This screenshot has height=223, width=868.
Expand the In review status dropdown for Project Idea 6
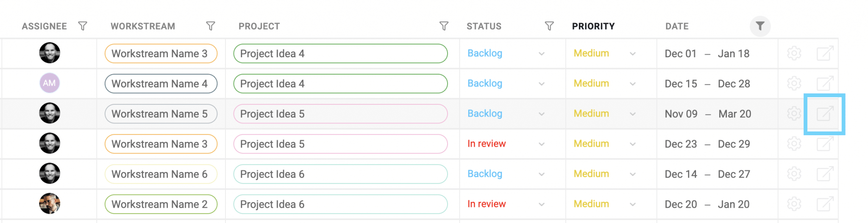[x=541, y=204]
